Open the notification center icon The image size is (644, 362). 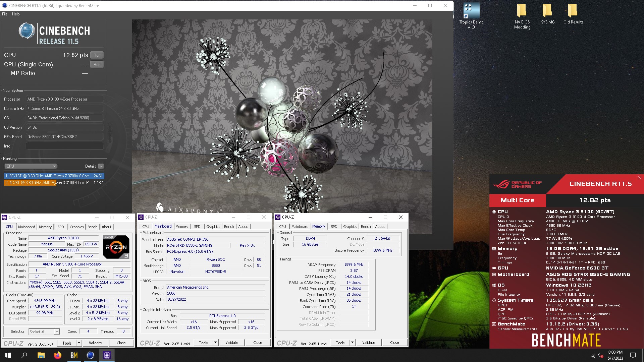[x=633, y=355]
